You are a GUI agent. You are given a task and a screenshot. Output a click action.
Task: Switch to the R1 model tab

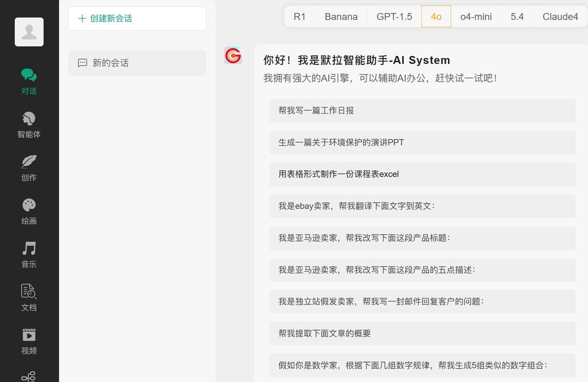point(300,17)
